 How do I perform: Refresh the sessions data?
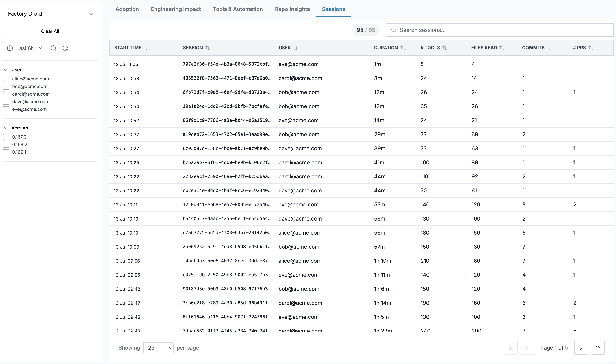(65, 48)
